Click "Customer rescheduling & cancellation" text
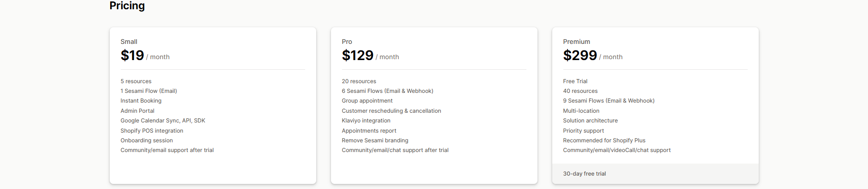The image size is (868, 189). coord(391,111)
